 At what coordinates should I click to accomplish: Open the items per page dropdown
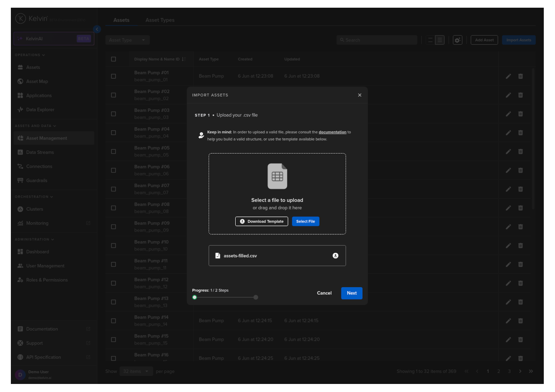(x=136, y=371)
